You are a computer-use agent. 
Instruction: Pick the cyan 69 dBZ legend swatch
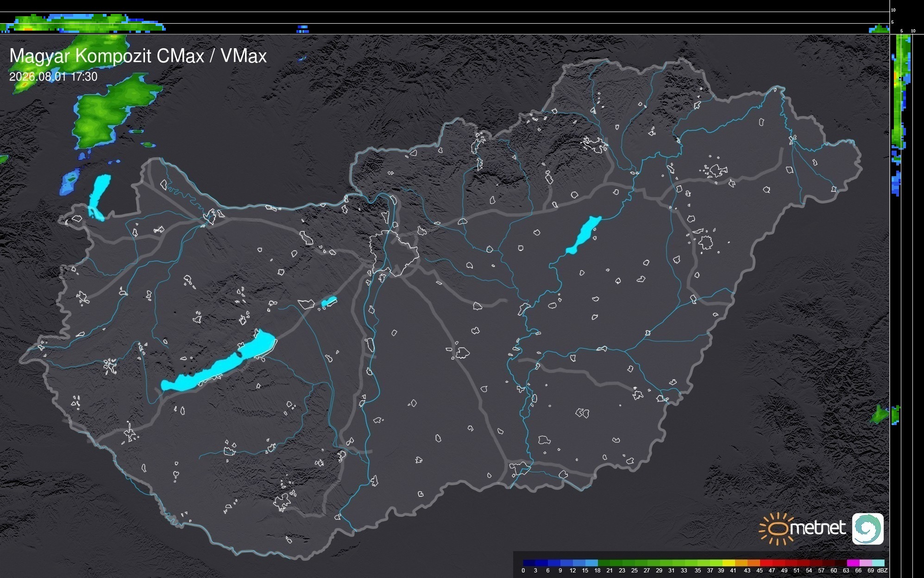click(x=878, y=563)
